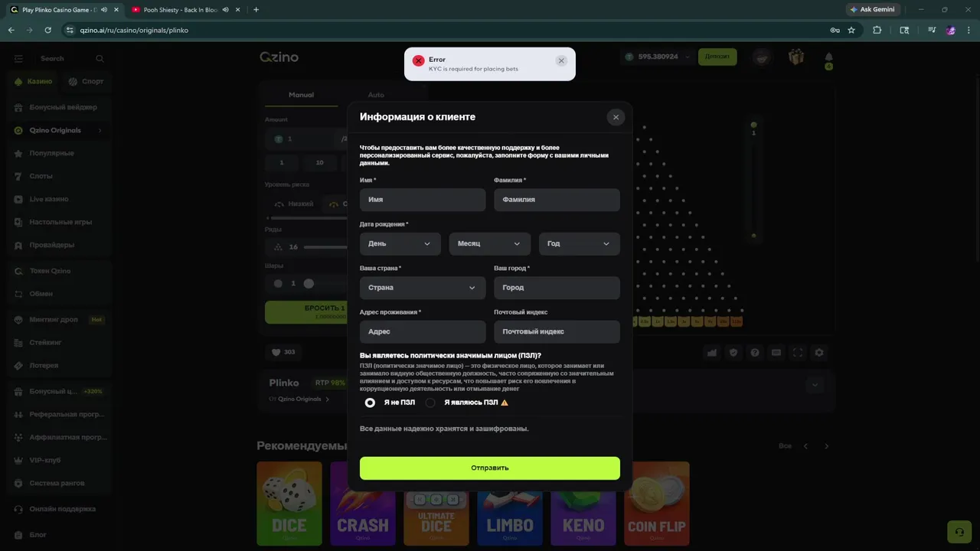Open the COIN FLIP game thumbnail

pyautogui.click(x=657, y=504)
